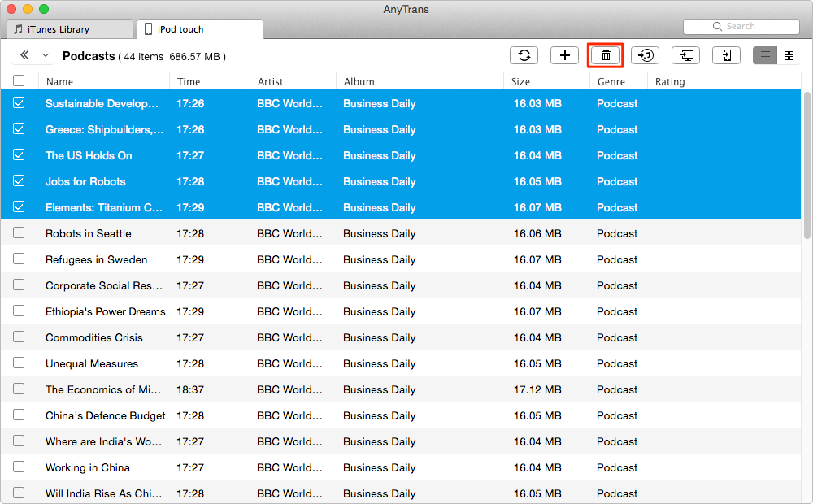Click Jobs for Robots title

[x=85, y=181]
